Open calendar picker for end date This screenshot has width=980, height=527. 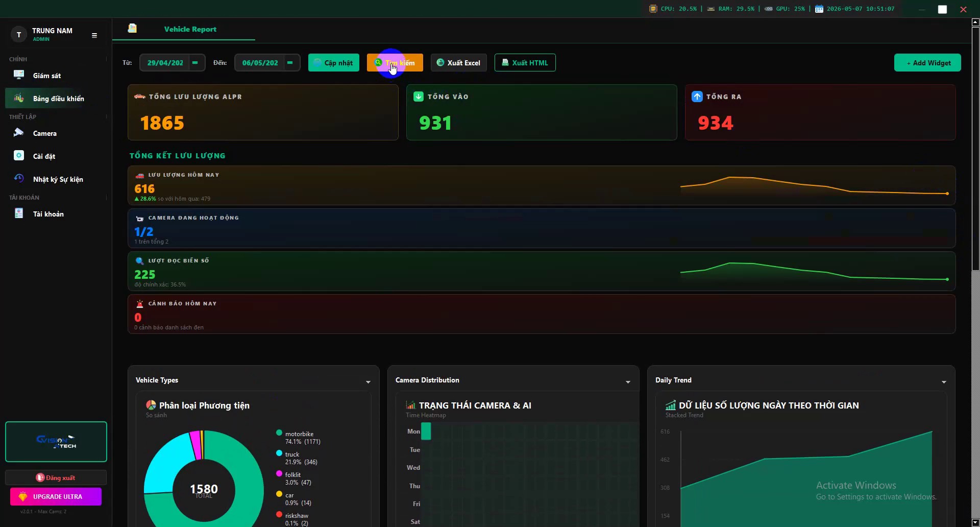290,63
